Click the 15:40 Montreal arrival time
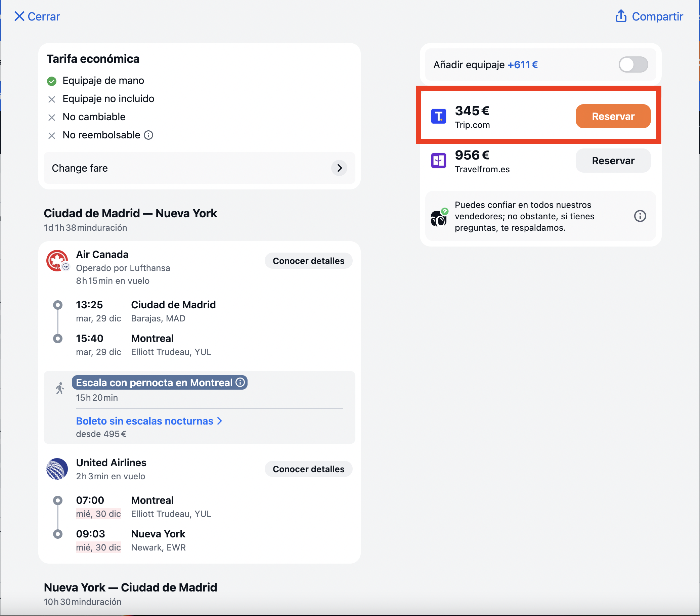 (89, 338)
